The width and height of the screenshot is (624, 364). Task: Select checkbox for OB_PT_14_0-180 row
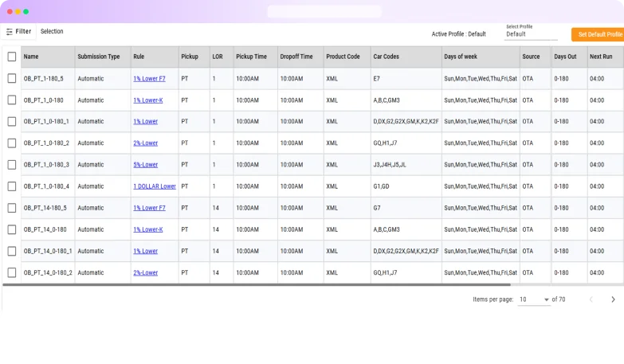(x=12, y=229)
